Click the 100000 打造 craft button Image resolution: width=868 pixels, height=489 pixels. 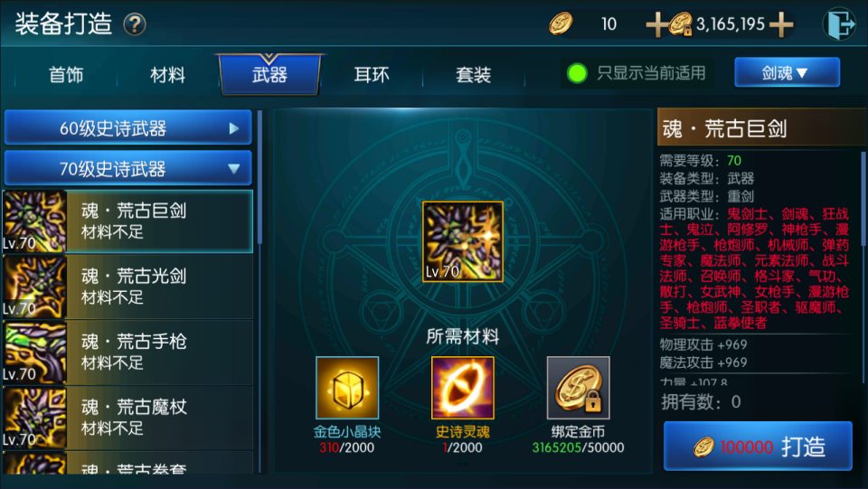pyautogui.click(x=758, y=446)
